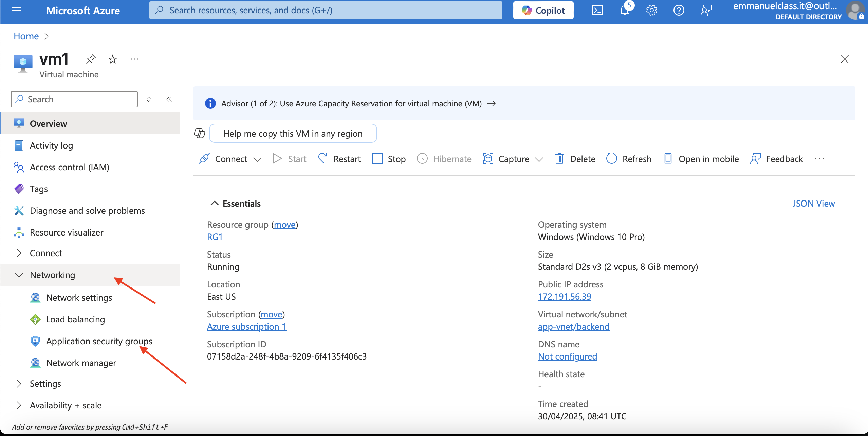
Task: Click move link beside Resource group
Action: pos(284,225)
